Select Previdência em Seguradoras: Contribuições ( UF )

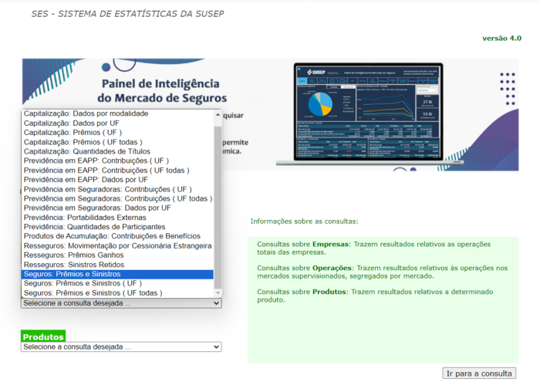click(117, 190)
